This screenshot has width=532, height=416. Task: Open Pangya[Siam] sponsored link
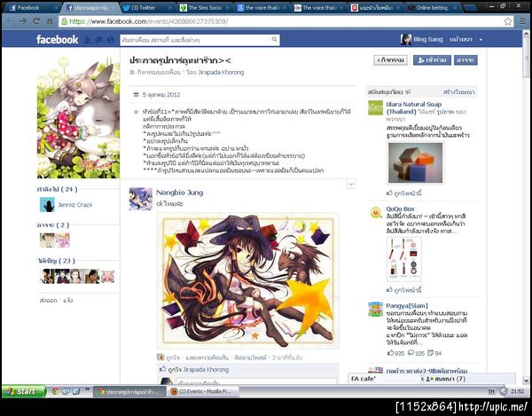point(406,306)
